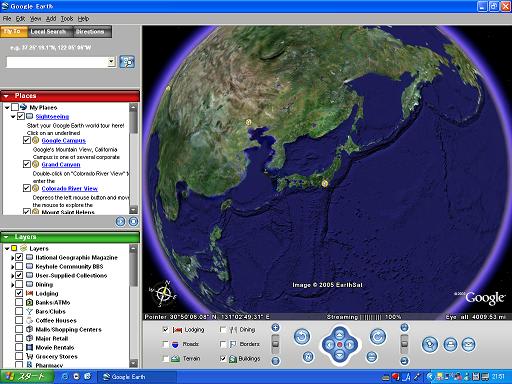Collapse the My Places tree node
The image size is (512, 384).
pos(7,108)
